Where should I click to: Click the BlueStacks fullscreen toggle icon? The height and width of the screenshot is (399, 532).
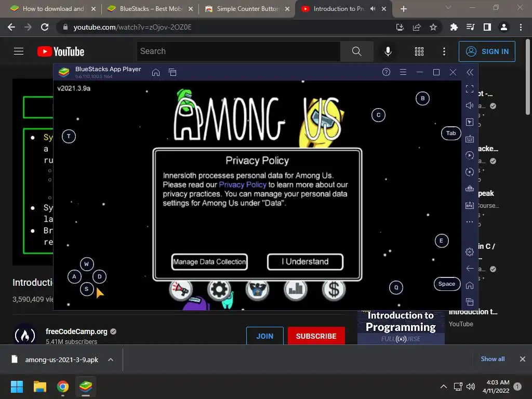tap(470, 89)
